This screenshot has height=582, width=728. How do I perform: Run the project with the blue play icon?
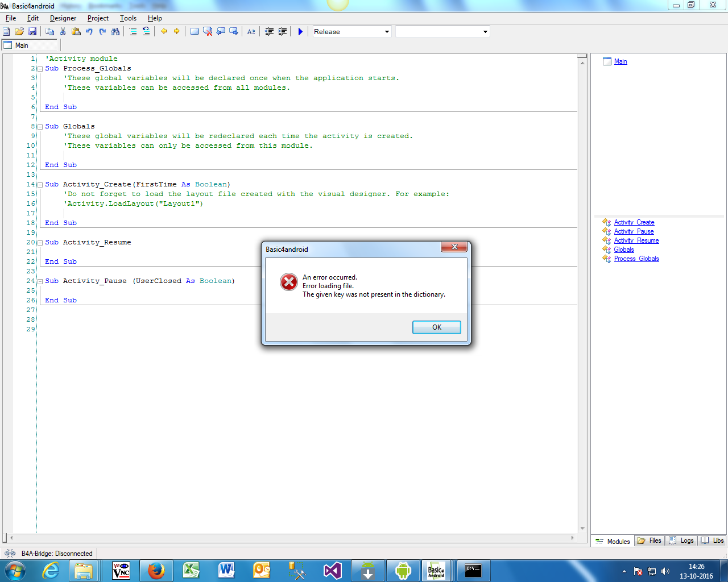(300, 32)
